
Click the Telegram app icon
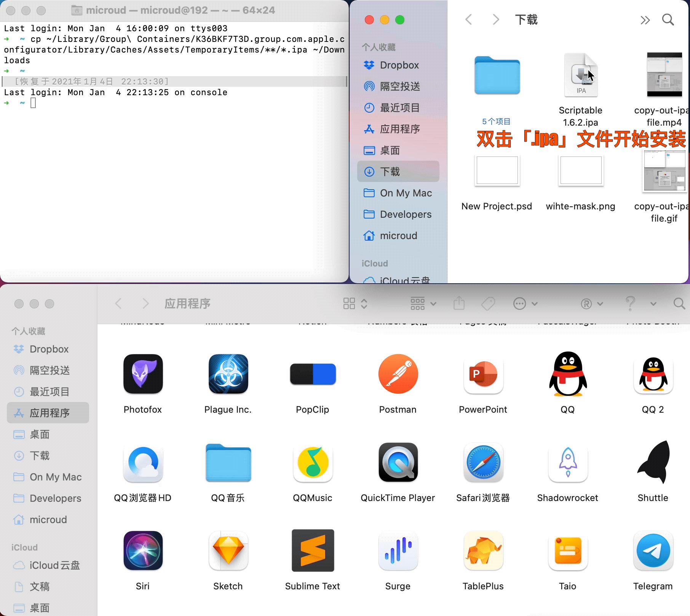pos(653,551)
